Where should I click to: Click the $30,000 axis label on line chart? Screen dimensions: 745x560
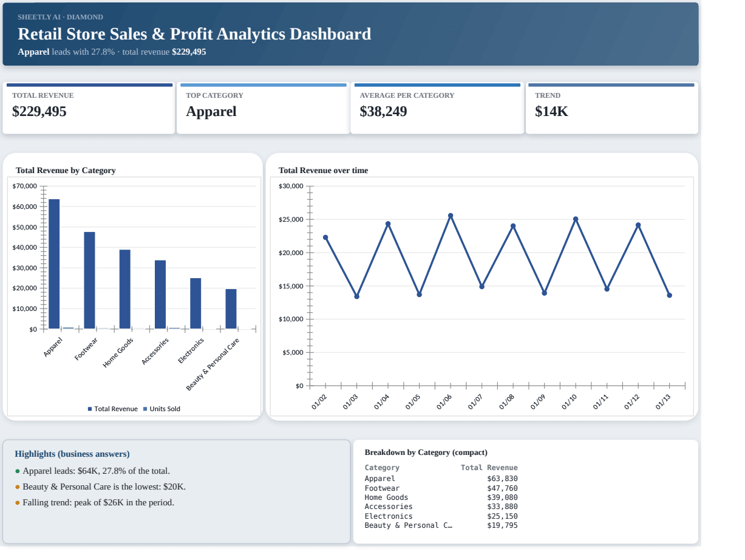(291, 186)
